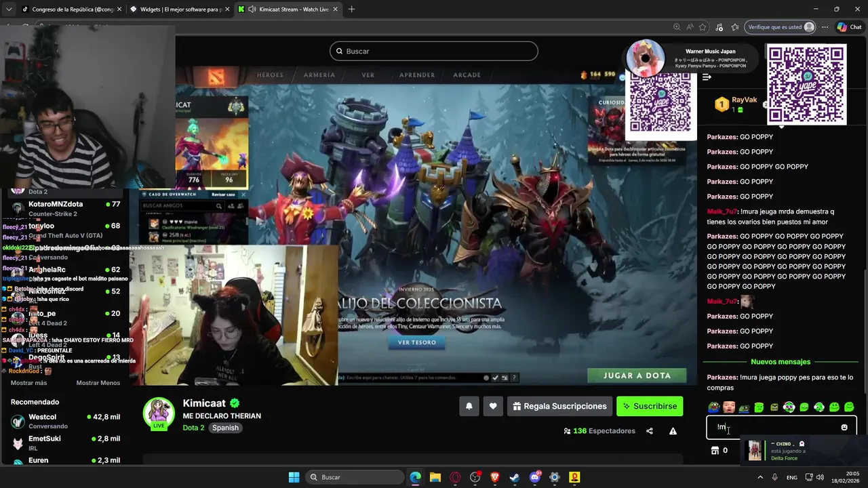Screen dimensions: 868x488
Task: Open Discord from the taskbar
Action: [534, 477]
